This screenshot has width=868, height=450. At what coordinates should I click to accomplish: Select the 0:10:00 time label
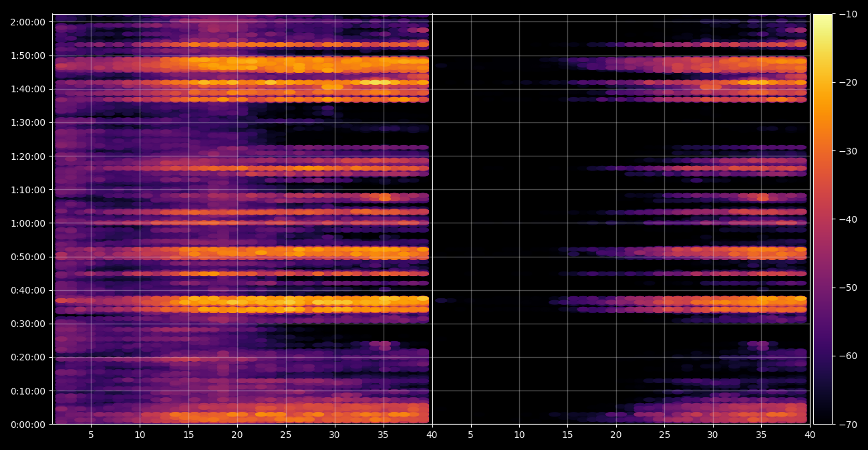[28, 390]
